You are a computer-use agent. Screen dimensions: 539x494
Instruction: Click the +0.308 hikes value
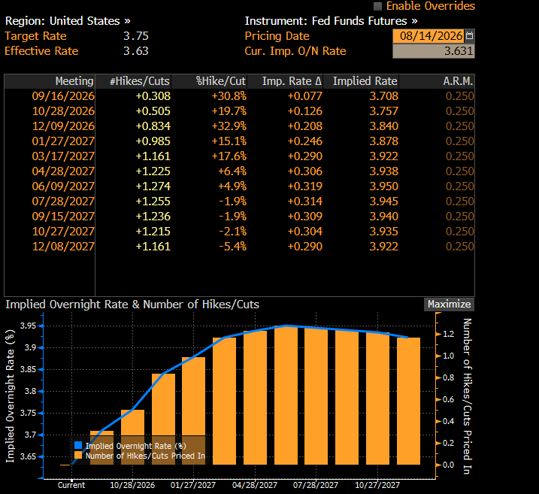(x=153, y=96)
